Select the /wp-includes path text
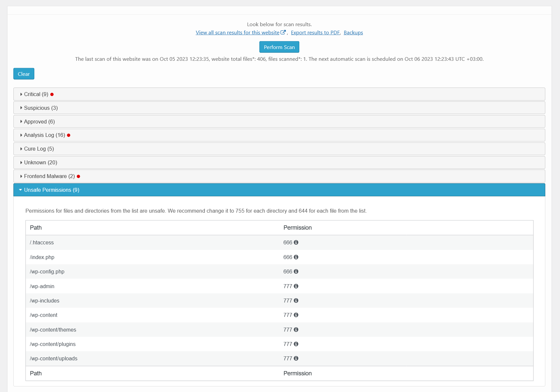 tap(44, 301)
